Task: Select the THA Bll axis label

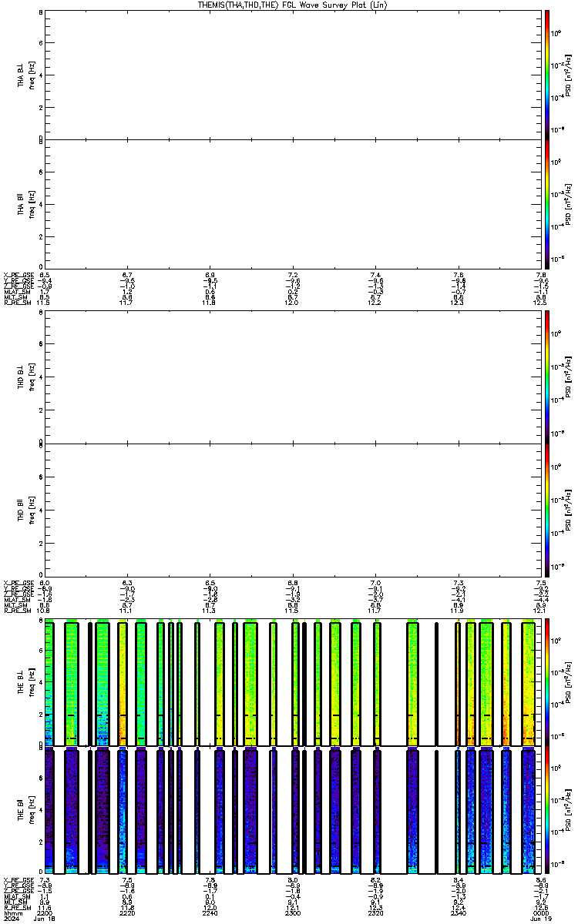Action: pyautogui.click(x=21, y=204)
